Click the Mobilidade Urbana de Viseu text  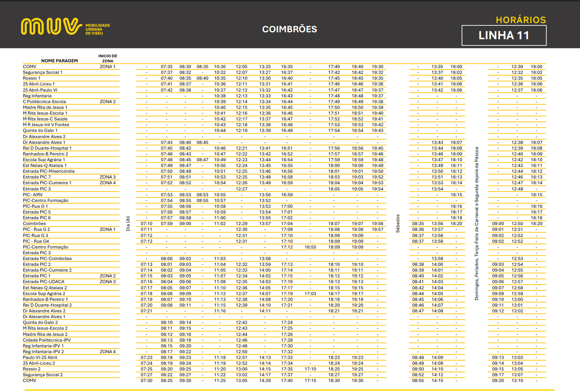click(97, 29)
